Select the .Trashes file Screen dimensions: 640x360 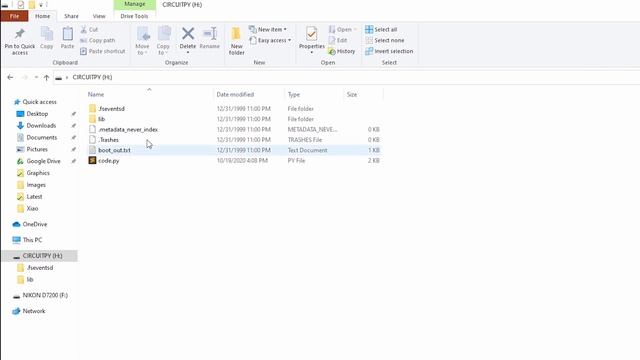tap(109, 140)
